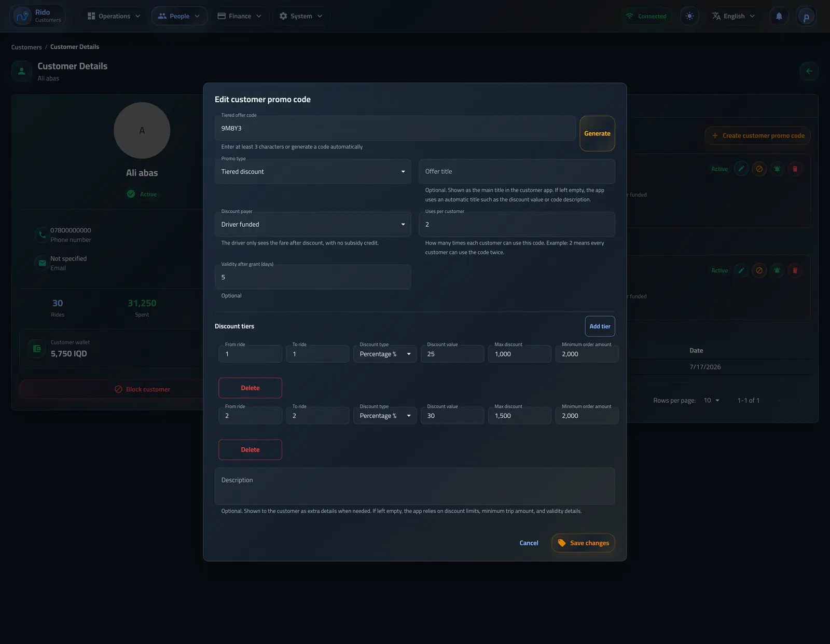Focus Discount value field showing 30
Screen dimensions: 830x644
(452, 416)
